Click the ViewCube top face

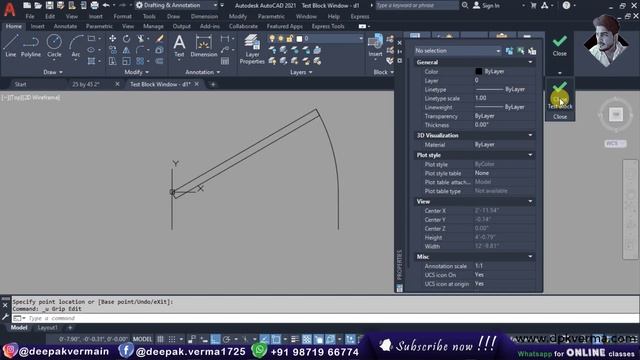tap(616, 114)
